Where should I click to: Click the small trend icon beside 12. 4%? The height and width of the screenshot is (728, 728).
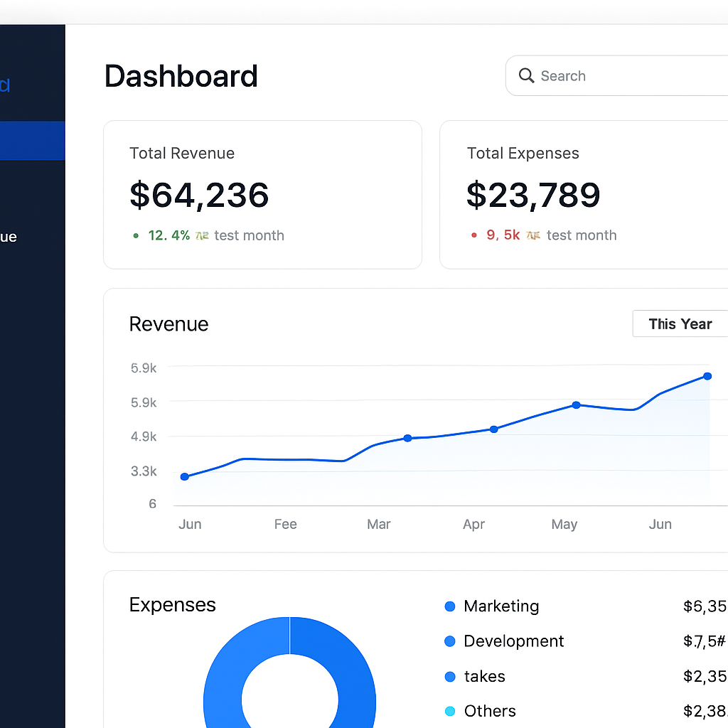point(202,236)
